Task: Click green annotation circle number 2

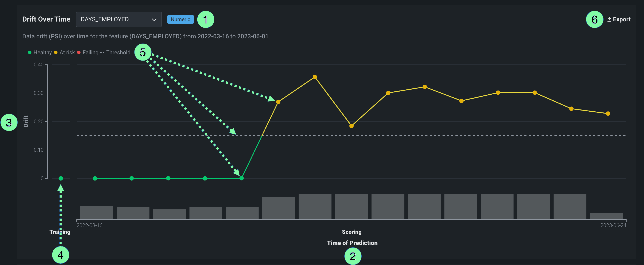Action: tap(353, 256)
